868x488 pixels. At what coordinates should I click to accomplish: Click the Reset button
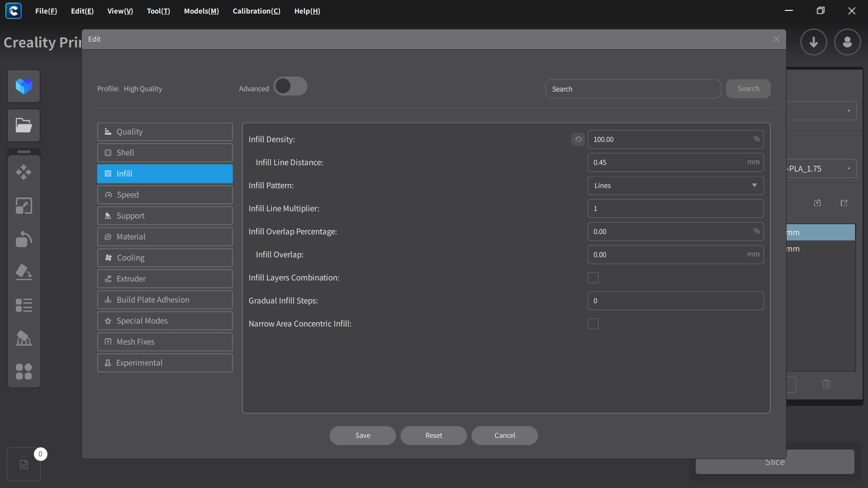tap(434, 436)
